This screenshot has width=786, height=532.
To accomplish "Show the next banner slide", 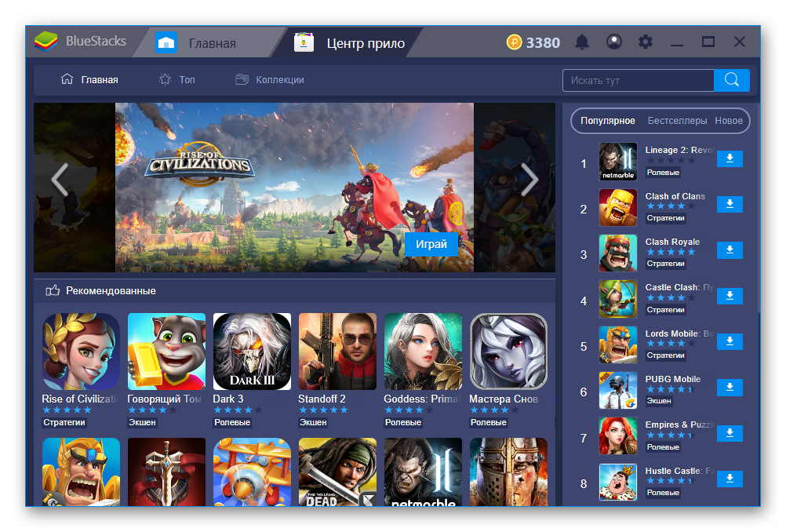I will pyautogui.click(x=529, y=179).
